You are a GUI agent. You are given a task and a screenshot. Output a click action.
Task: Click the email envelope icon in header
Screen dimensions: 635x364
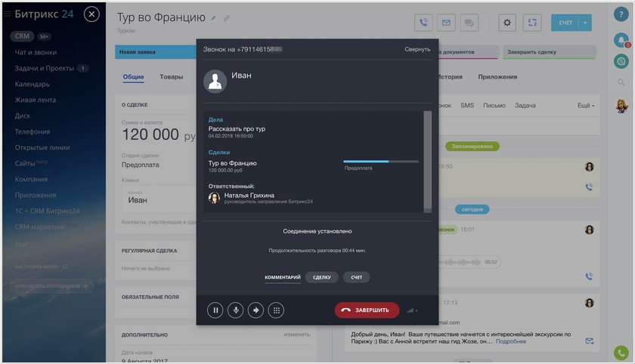point(446,23)
